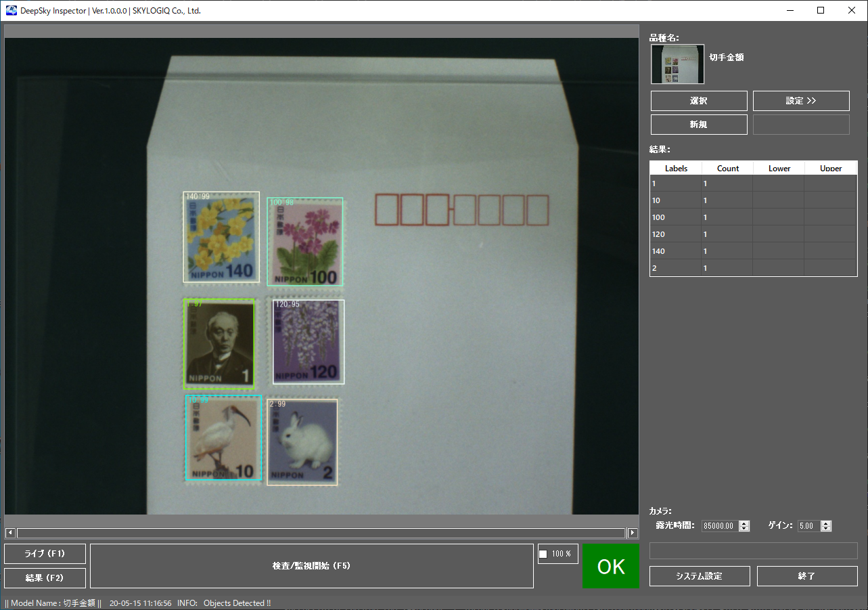Viewport: 868px width, 610px height.
Task: Click the 露光時間 exposure input field
Action: tap(720, 526)
